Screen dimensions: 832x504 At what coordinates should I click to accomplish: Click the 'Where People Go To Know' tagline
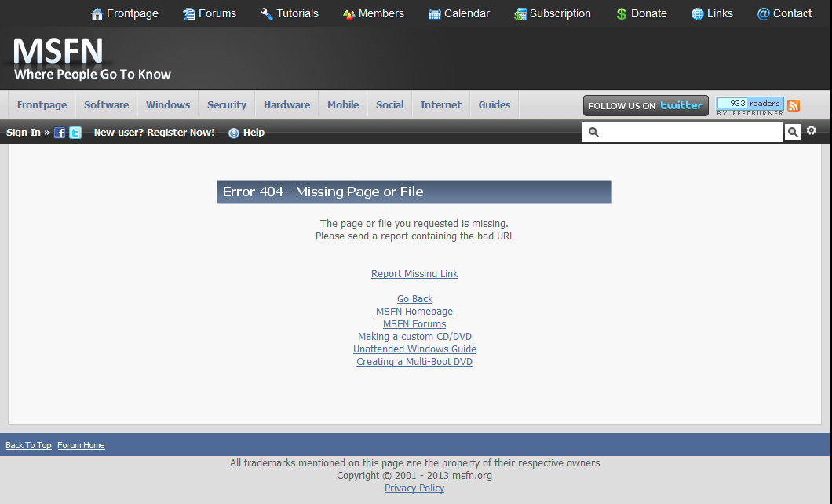(93, 75)
